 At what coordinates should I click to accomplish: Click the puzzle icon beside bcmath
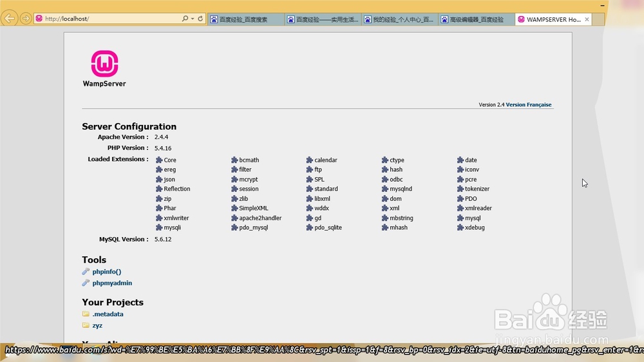(234, 160)
